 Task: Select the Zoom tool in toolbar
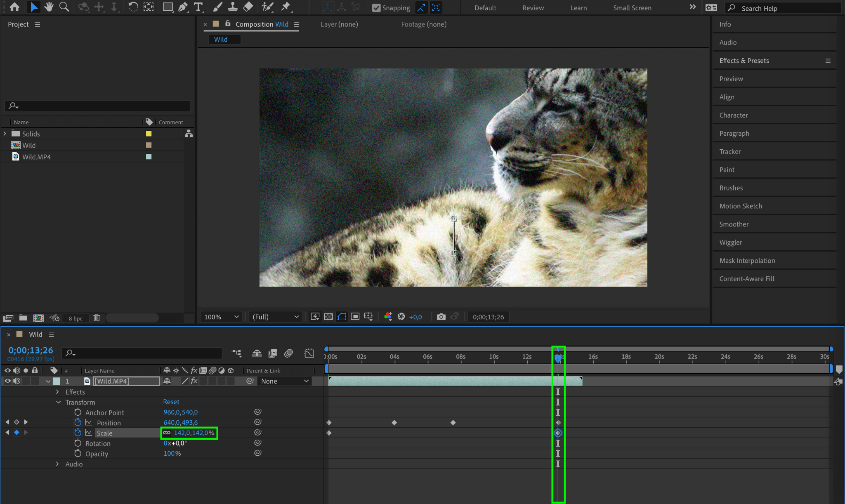(64, 7)
